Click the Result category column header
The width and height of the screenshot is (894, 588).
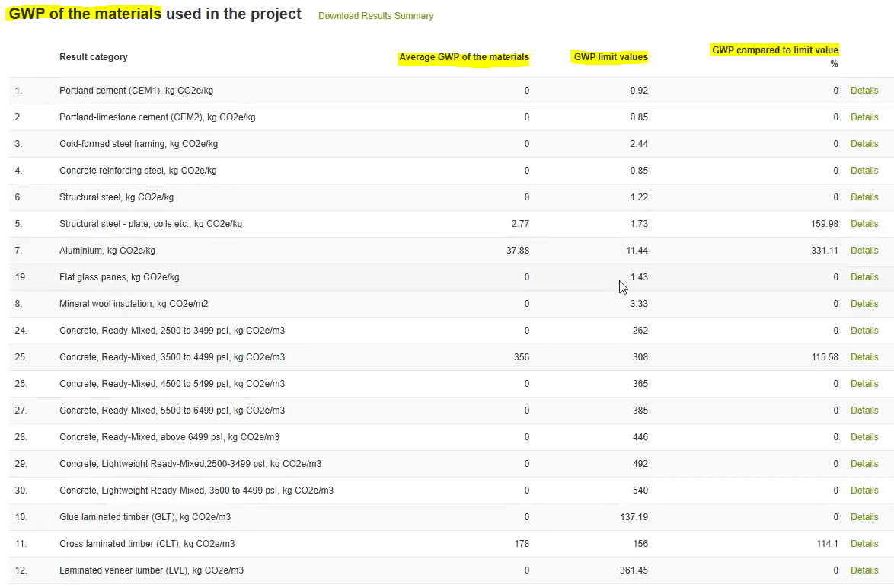[x=93, y=56]
